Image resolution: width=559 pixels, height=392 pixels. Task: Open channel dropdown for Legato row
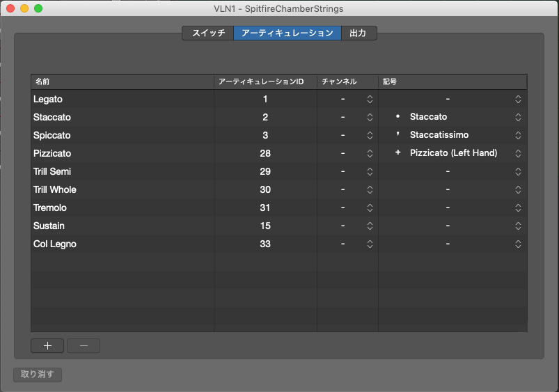click(x=370, y=99)
